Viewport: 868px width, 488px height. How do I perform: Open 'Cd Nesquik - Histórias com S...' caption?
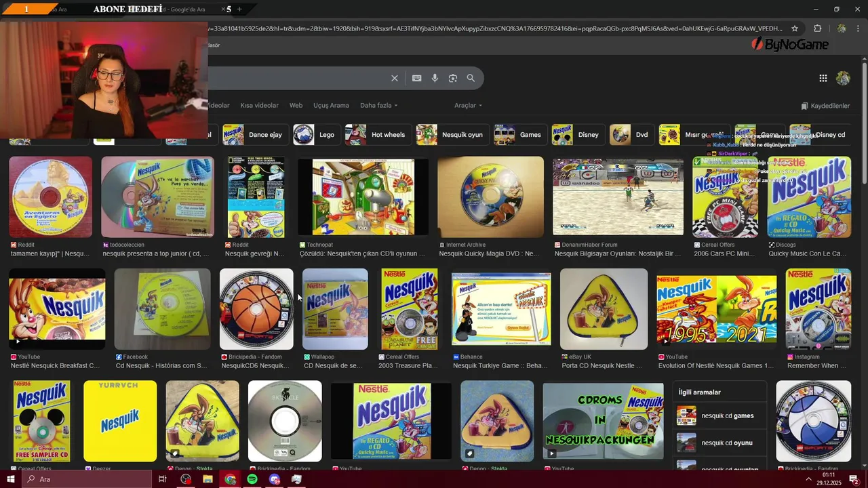(x=161, y=365)
